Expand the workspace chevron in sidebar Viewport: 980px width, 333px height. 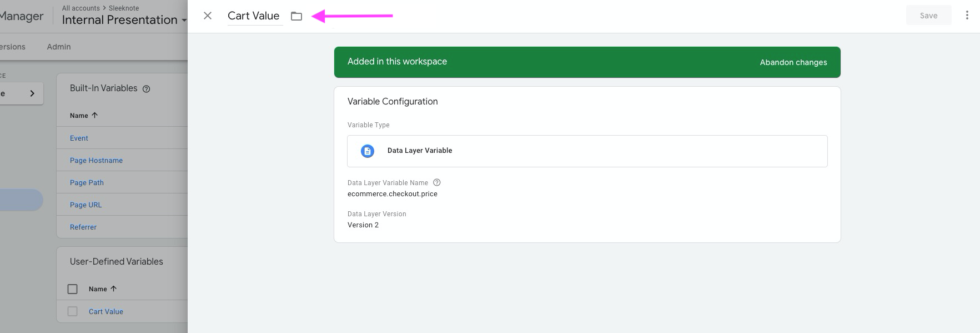[x=32, y=93]
